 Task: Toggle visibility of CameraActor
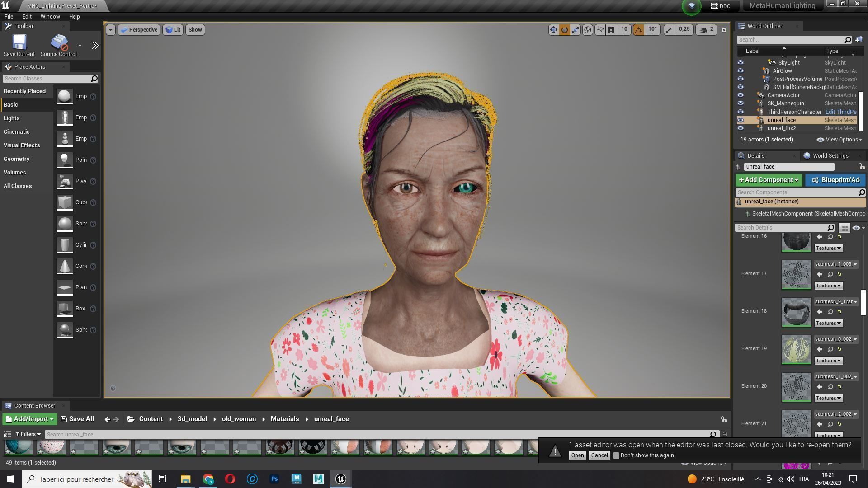pos(741,95)
